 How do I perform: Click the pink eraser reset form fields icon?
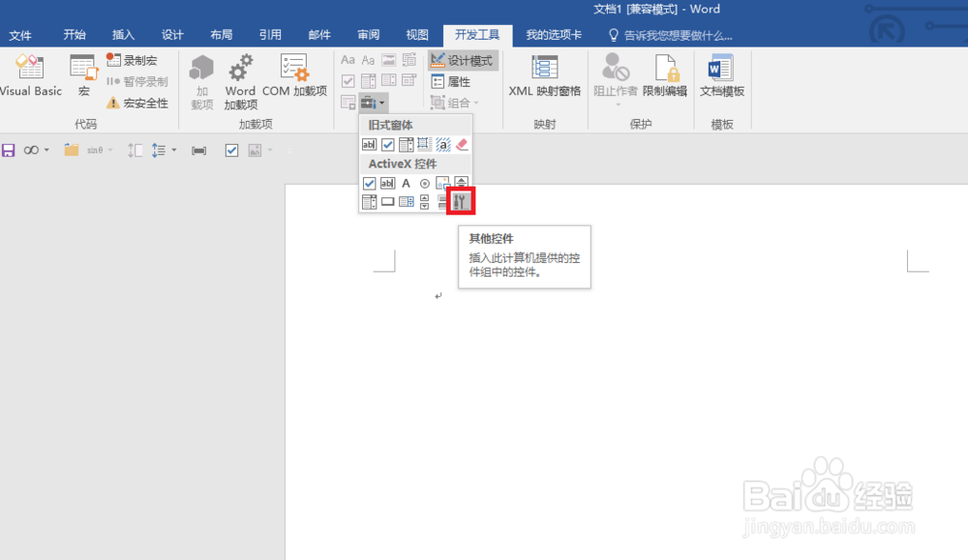[462, 144]
